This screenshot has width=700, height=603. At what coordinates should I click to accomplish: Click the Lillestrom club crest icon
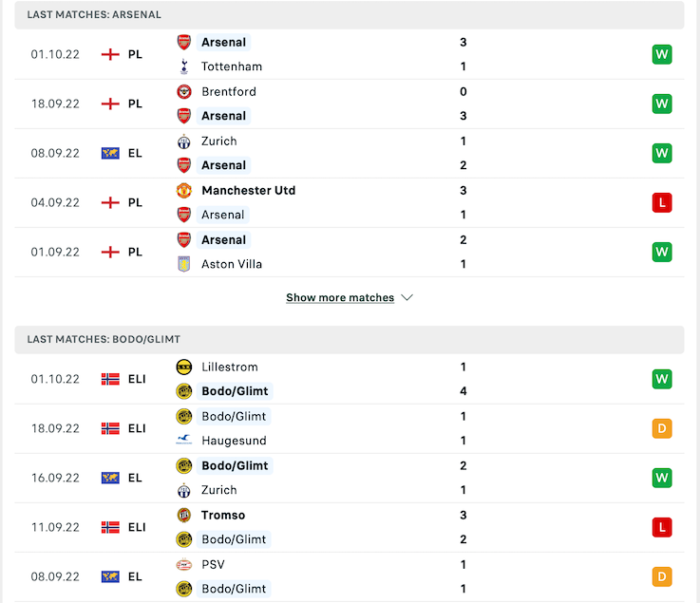(x=184, y=367)
